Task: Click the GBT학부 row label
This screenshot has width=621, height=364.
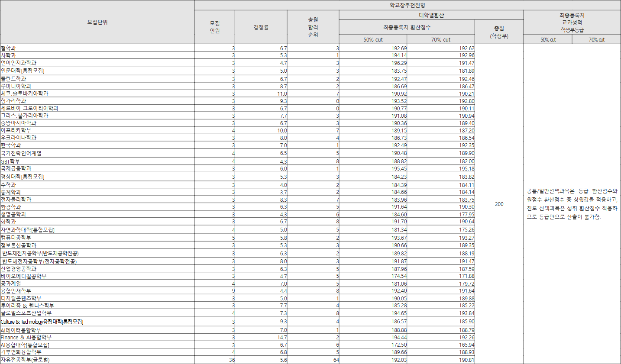Action: 10,161
